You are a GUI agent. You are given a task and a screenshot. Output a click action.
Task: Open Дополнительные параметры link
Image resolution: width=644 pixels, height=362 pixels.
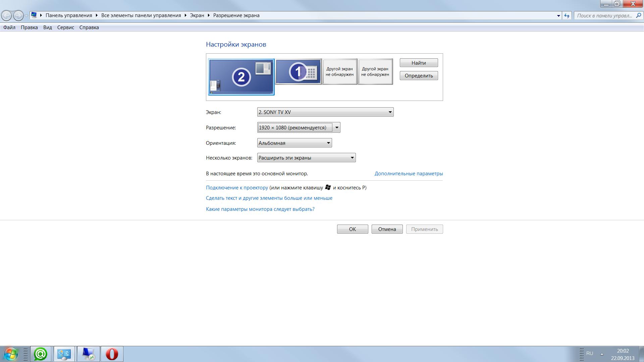coord(408,174)
